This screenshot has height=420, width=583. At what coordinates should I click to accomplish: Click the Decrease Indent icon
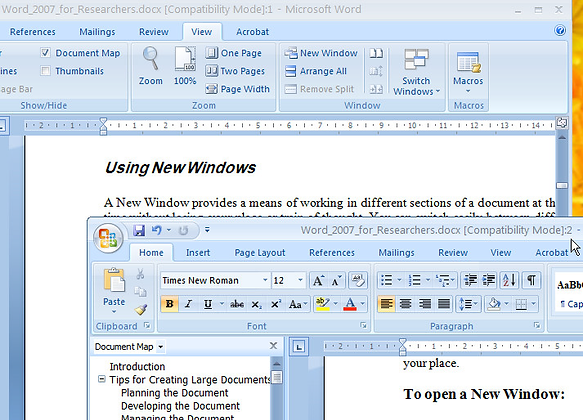[x=470, y=280]
